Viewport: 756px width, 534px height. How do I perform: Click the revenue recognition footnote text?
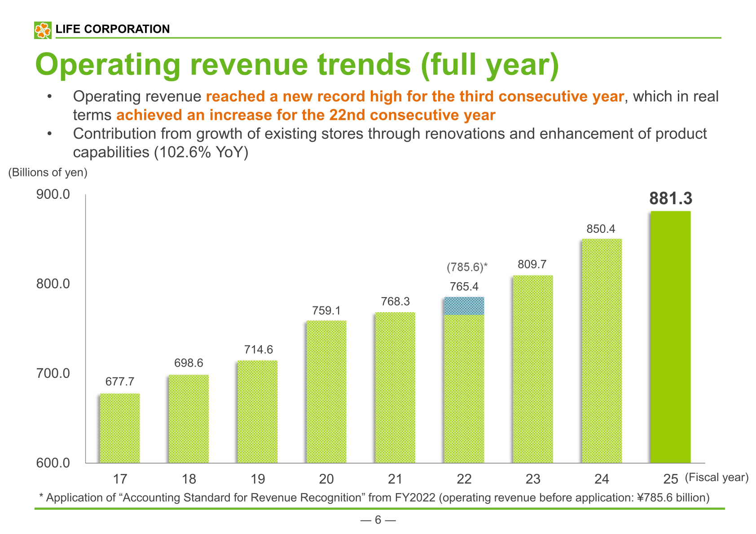click(374, 498)
